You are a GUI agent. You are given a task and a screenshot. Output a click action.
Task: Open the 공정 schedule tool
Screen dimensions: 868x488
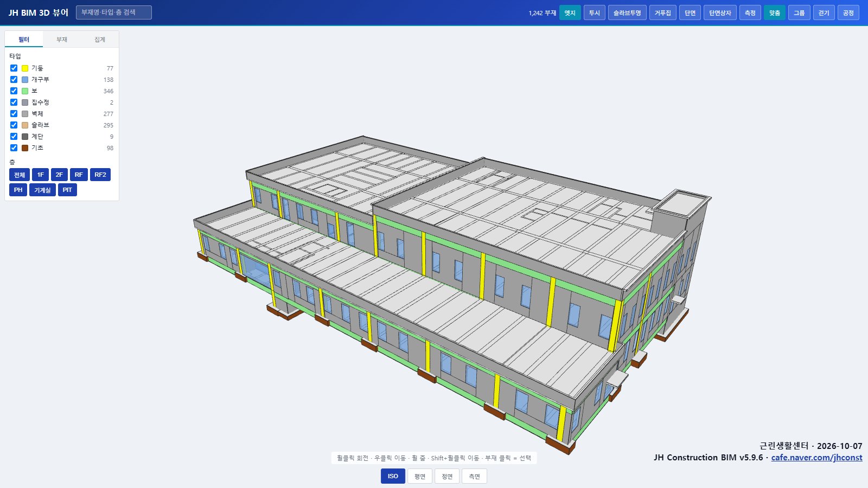pyautogui.click(x=848, y=12)
